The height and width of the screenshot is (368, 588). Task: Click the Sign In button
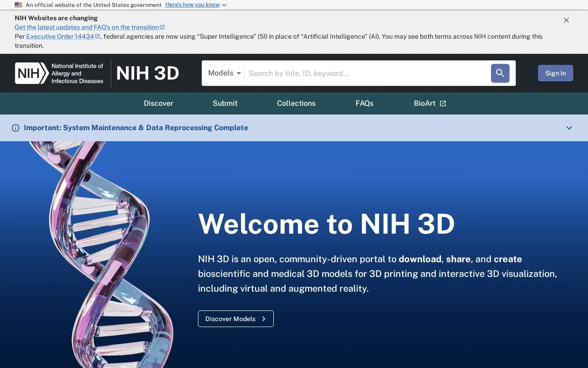point(555,73)
